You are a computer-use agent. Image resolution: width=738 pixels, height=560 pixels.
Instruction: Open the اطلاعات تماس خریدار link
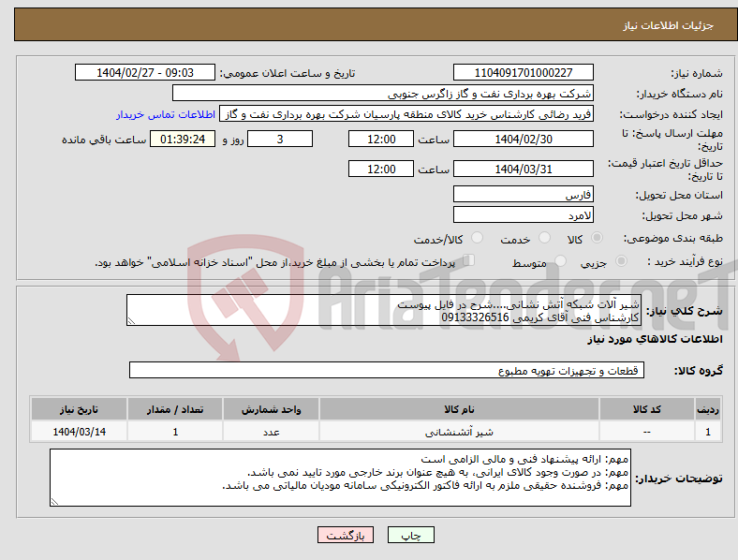tap(166, 114)
